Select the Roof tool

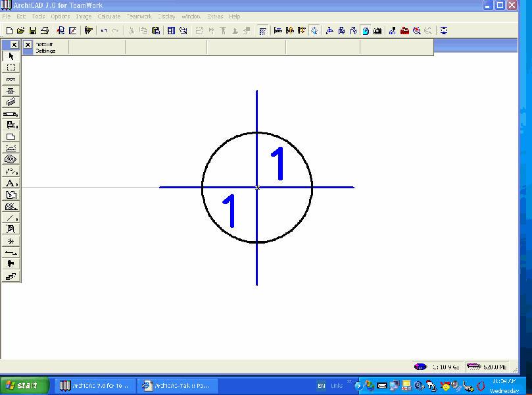10,147
